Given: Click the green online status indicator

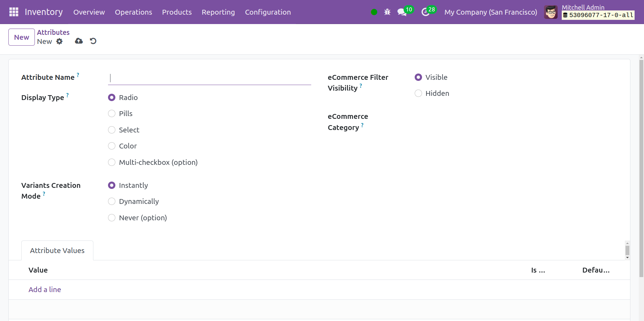Looking at the screenshot, I should coord(374,12).
